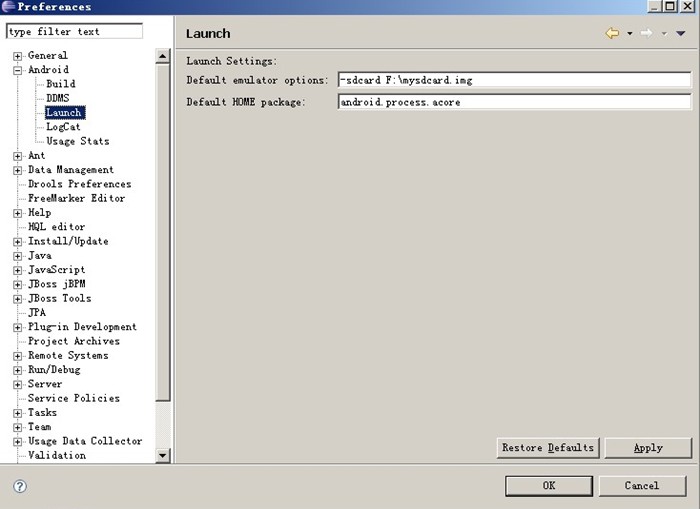Select the Java label in the tree
Screen dimensions: 700x509
[x=40, y=255]
